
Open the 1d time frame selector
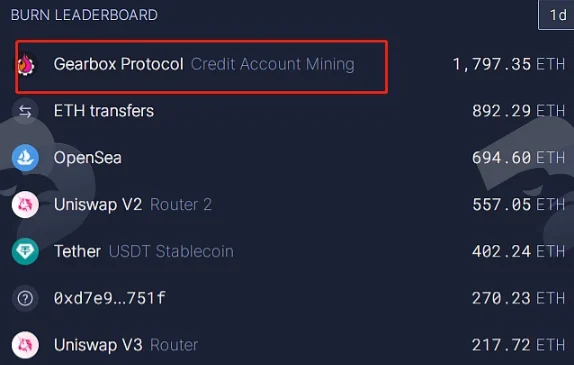click(x=557, y=15)
